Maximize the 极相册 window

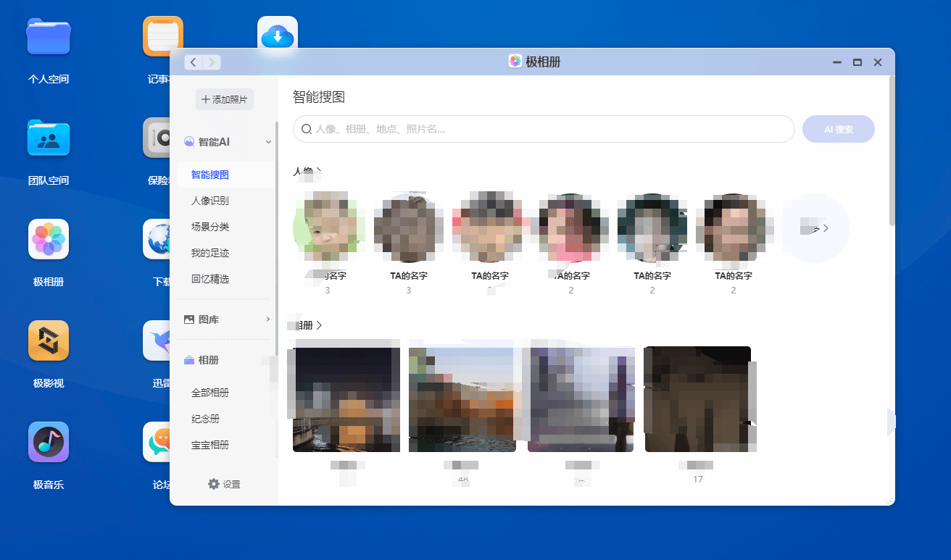[x=857, y=62]
